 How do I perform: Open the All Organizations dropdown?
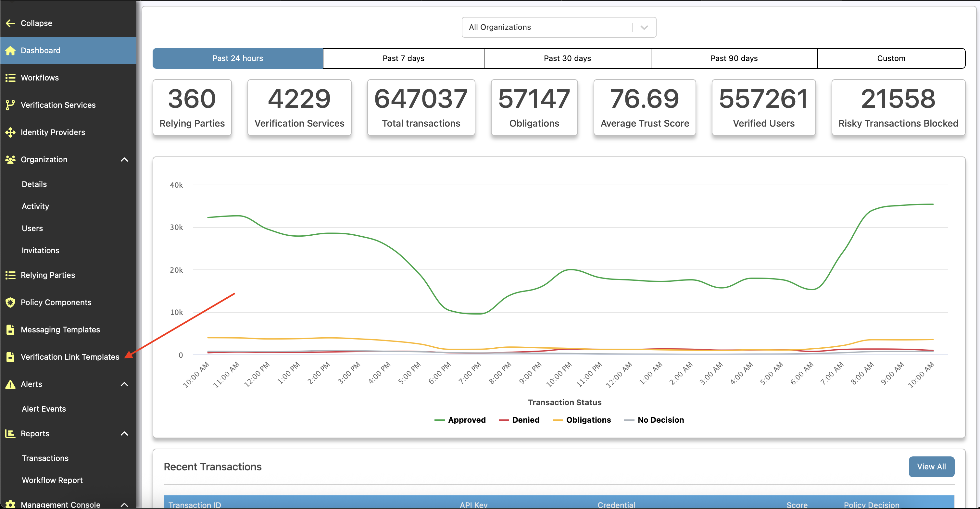[x=559, y=27]
